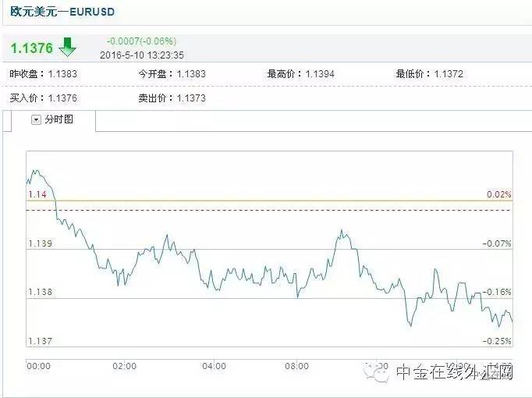Click the current price 1.1376
Screen dimensions: 532x398
[x=31, y=48]
